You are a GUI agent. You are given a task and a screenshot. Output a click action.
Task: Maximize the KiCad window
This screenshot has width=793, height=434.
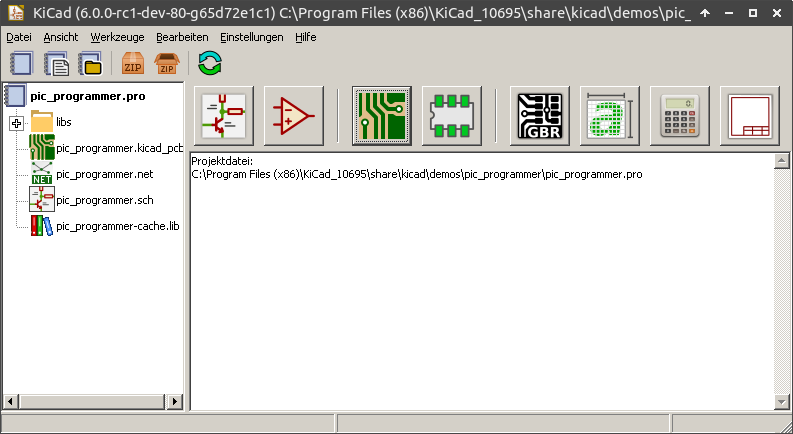[x=753, y=13]
